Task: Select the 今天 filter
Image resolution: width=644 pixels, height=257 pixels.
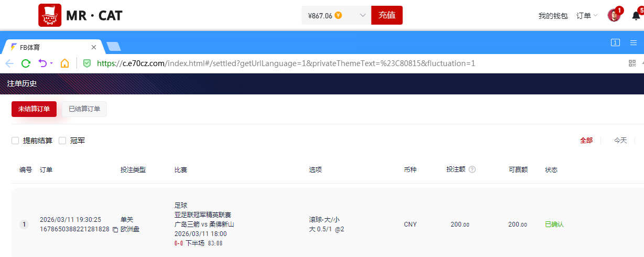Action: click(620, 141)
